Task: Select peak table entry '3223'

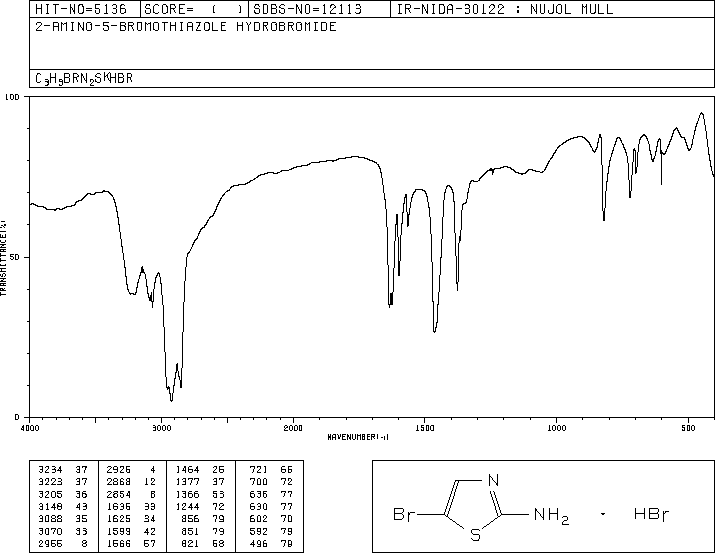Action: click(51, 481)
